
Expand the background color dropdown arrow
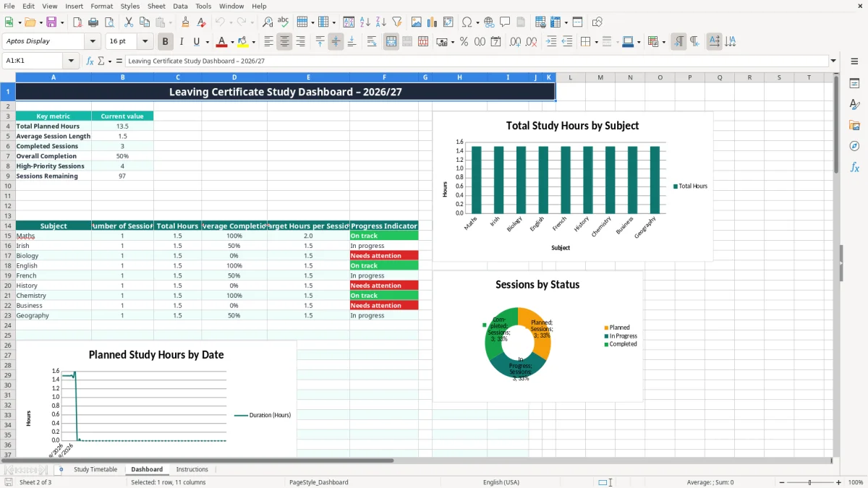click(x=253, y=42)
